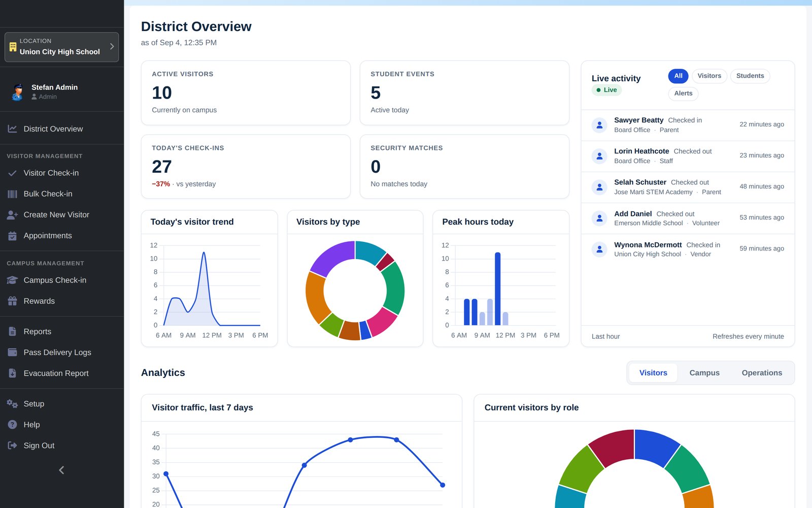Click the Security Matches card
The width and height of the screenshot is (812, 508).
pyautogui.click(x=464, y=167)
